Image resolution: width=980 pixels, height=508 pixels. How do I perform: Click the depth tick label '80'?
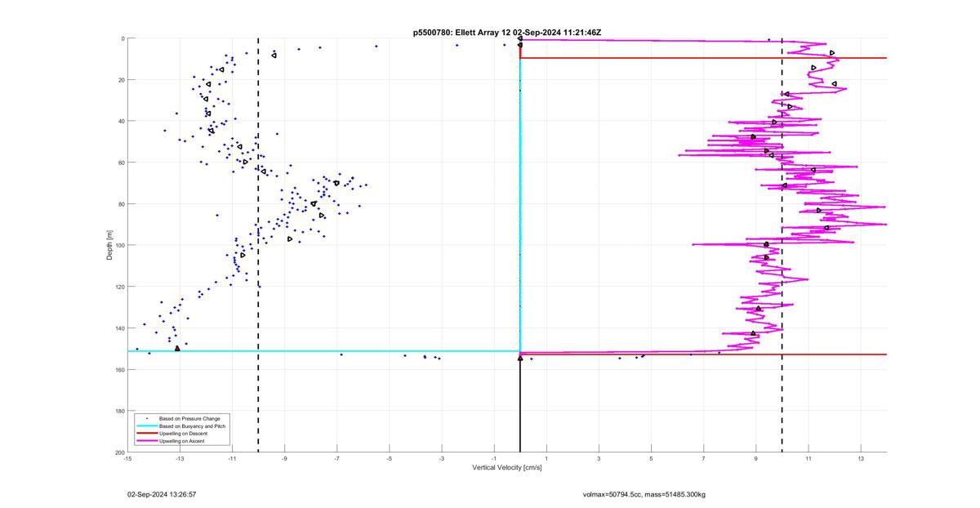click(120, 204)
